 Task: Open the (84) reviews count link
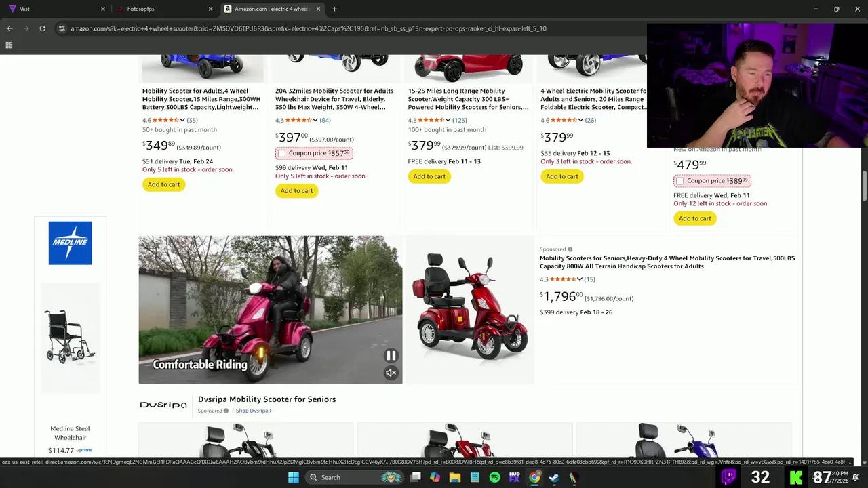click(325, 120)
